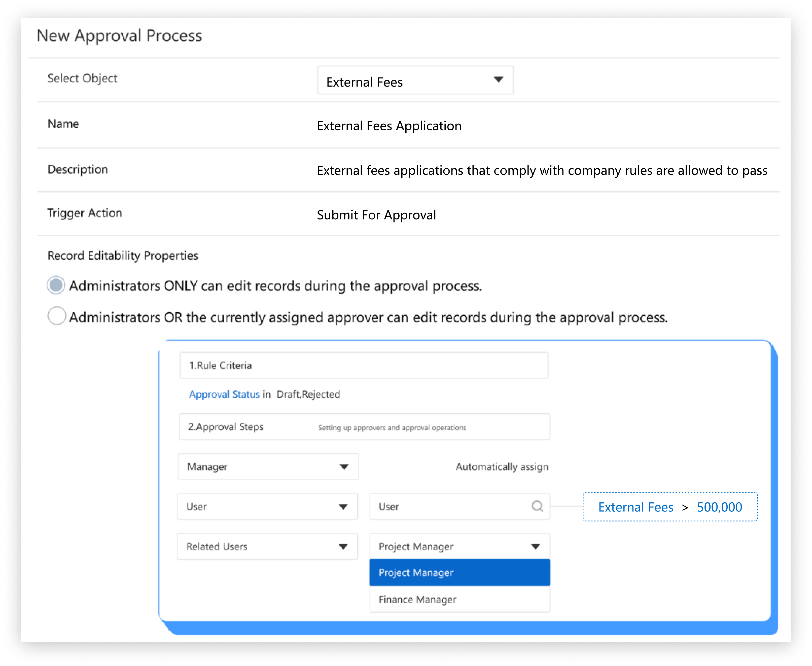Click the Manager dropdown arrow
Screen dimensions: 812x666
coord(344,466)
